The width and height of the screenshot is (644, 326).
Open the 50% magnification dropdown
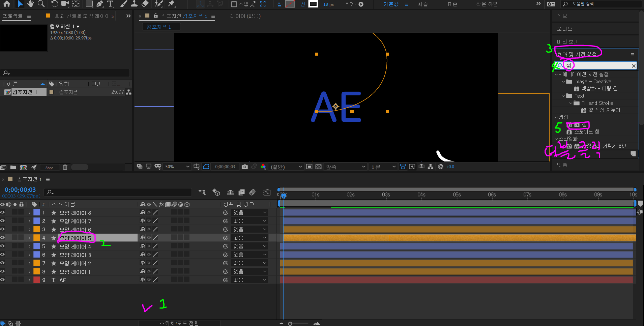177,167
